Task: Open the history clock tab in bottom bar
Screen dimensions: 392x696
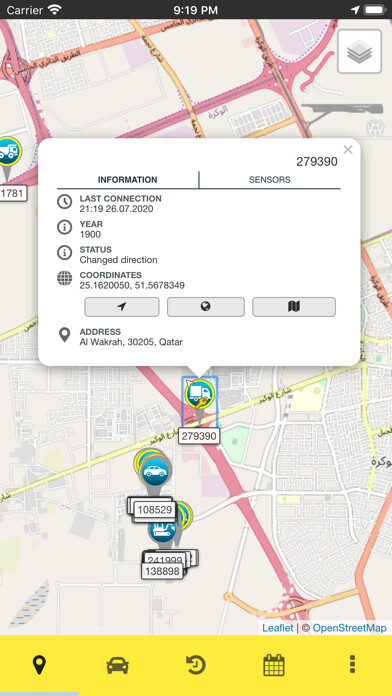Action: click(196, 665)
